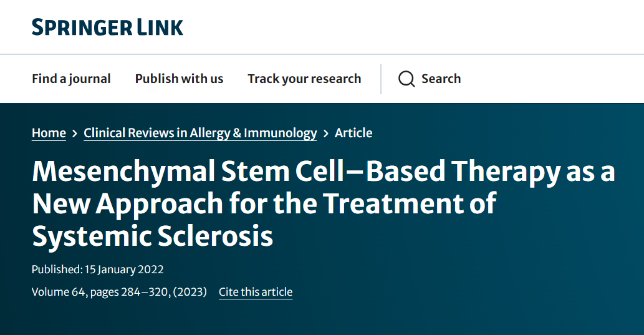This screenshot has height=335, width=644.
Task: Click the chevron before Article breadcrumb
Action: (x=326, y=133)
